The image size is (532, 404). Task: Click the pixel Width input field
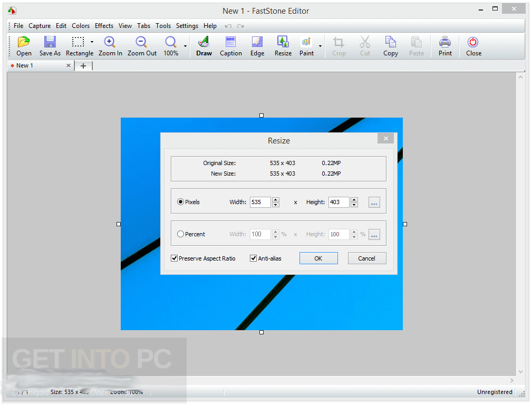click(260, 202)
